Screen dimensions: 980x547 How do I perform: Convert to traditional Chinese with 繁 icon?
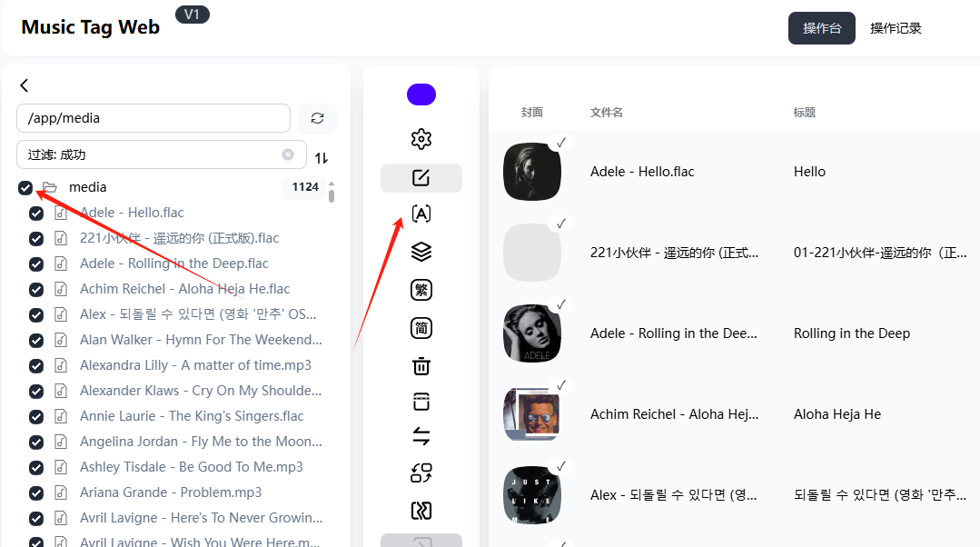click(x=421, y=290)
